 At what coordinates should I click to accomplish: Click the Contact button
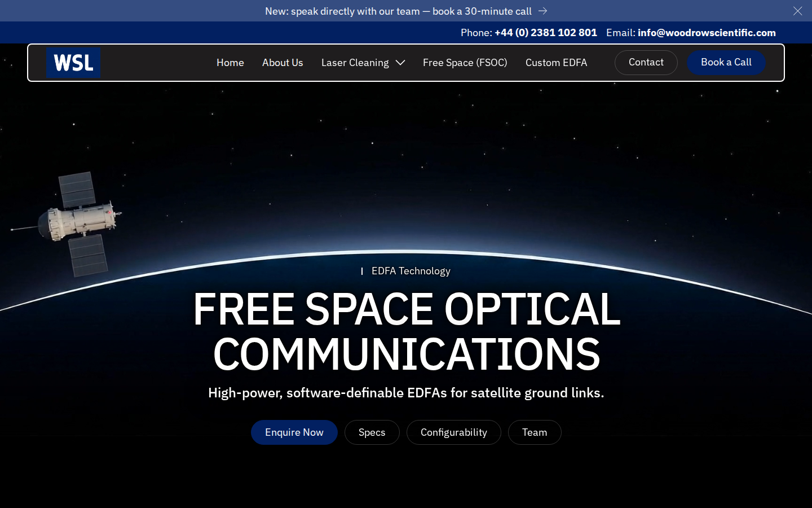tap(646, 63)
